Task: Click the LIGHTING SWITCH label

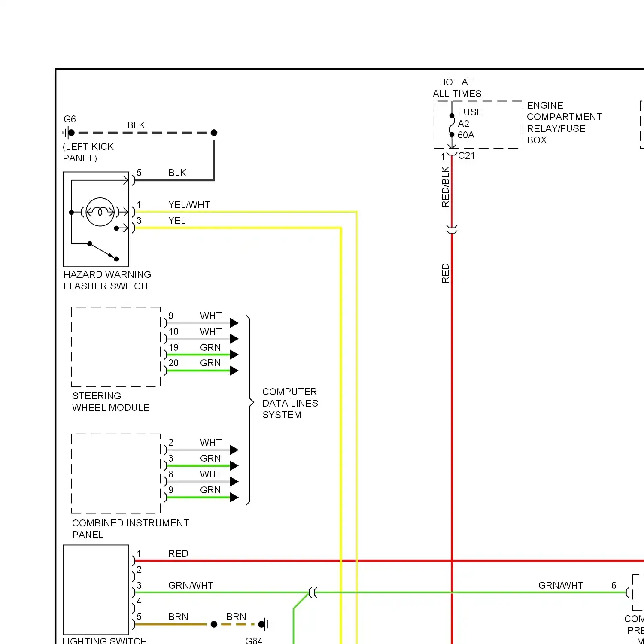Action: tap(105, 640)
